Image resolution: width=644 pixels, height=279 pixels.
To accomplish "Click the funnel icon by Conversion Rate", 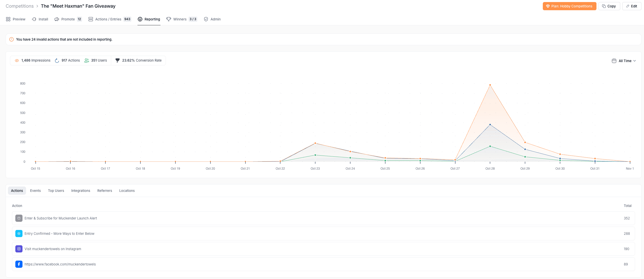I will (118, 61).
